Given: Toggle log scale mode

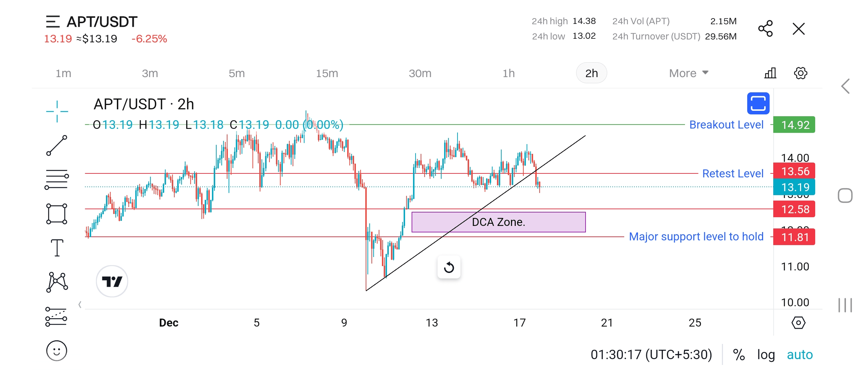Looking at the screenshot, I should (x=766, y=355).
